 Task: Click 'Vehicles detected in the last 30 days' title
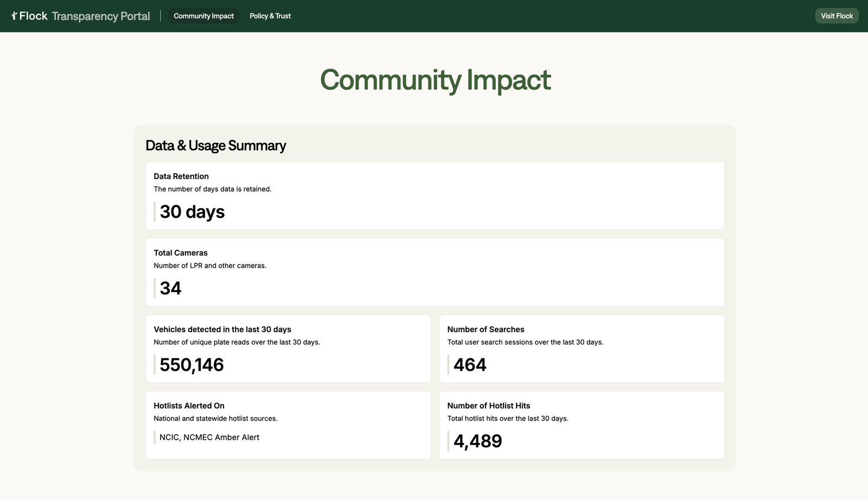point(222,330)
